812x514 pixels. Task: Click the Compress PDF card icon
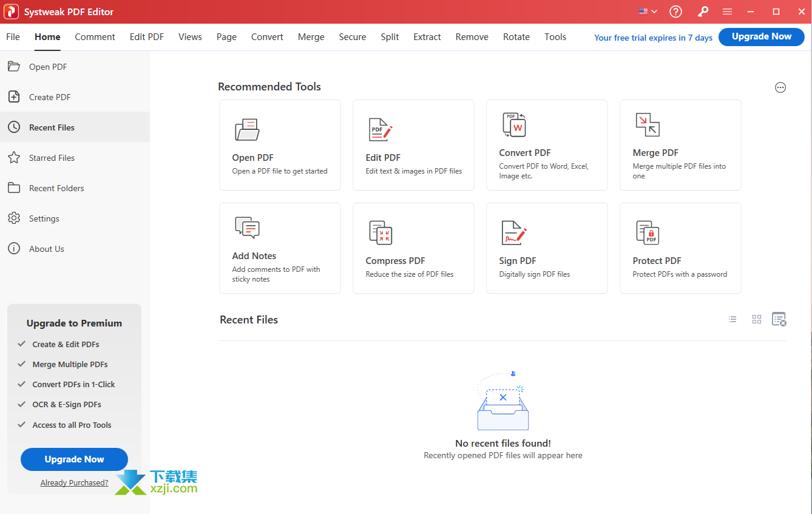pos(381,232)
